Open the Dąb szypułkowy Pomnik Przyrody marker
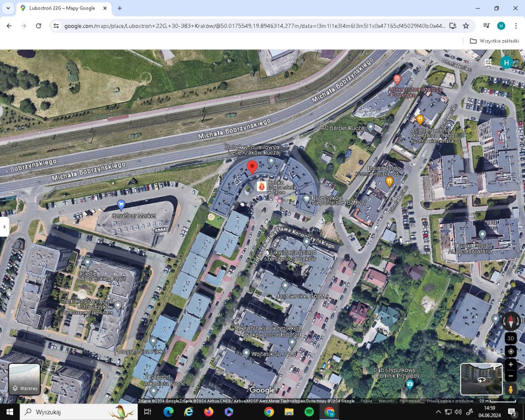Image resolution: width=525 pixels, height=420 pixels. 409,385
